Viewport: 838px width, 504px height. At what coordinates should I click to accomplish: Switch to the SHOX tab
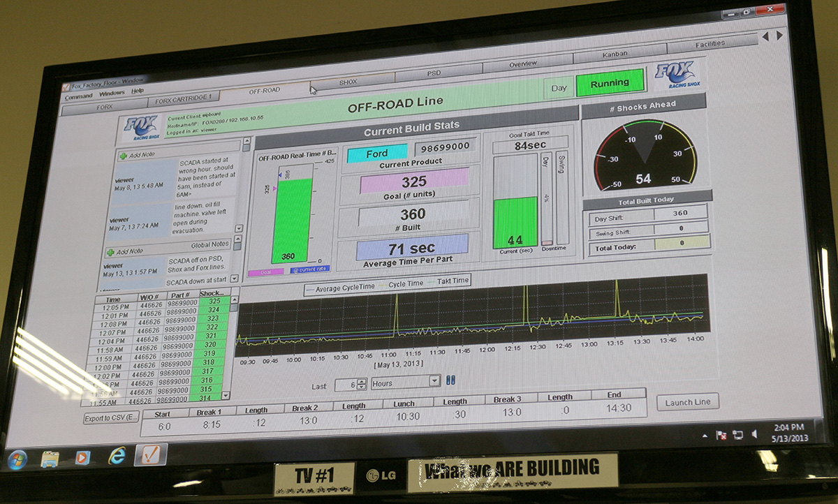[x=348, y=82]
